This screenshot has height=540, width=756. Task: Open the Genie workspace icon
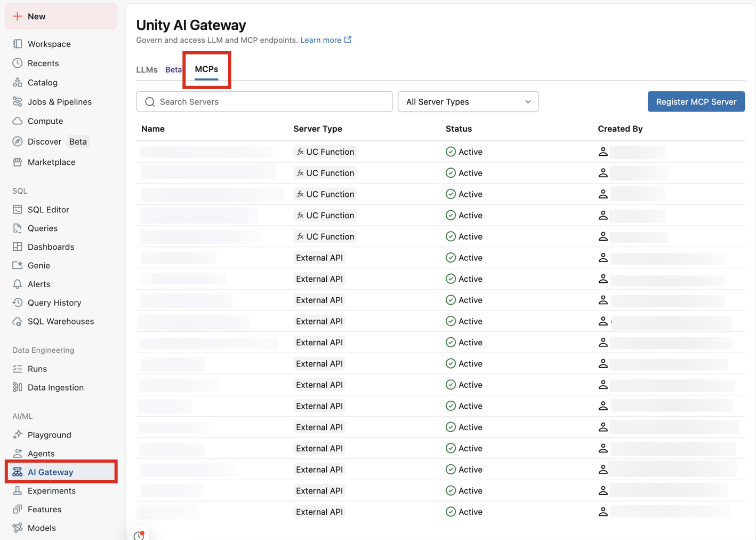[x=18, y=265]
